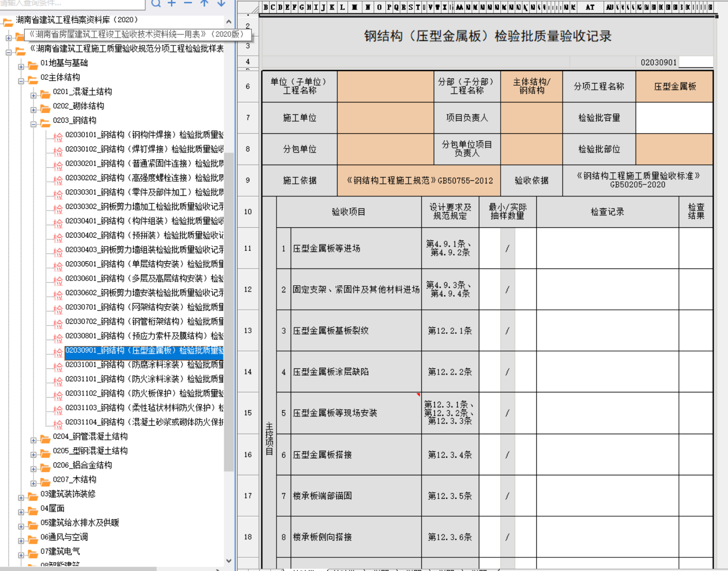The width and height of the screenshot is (728, 571).
Task: Click tree panel scroll-up arrow
Action: point(229,22)
